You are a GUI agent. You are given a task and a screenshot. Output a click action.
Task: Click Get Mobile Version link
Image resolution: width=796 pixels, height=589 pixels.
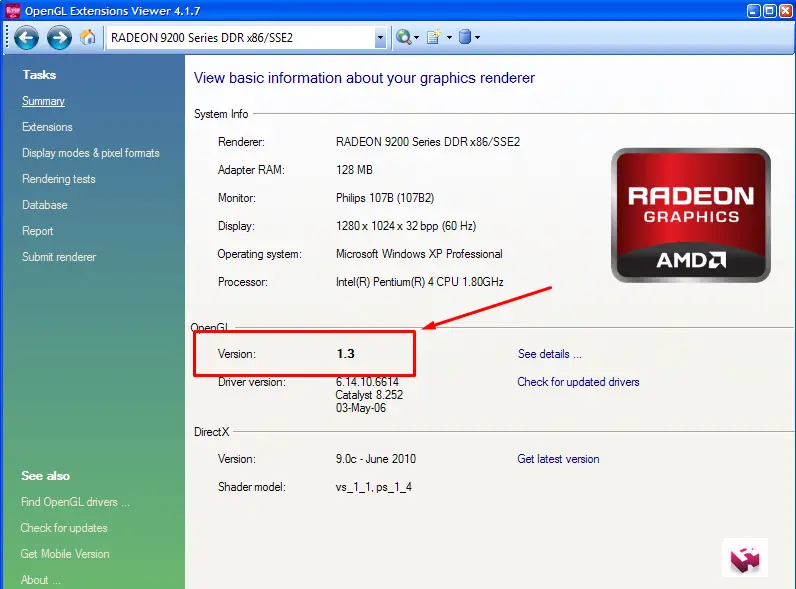[65, 554]
